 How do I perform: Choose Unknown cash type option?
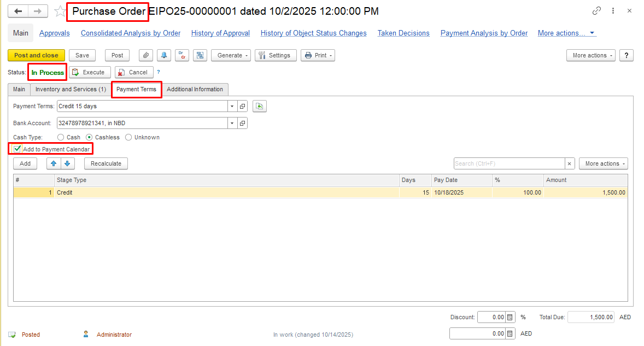coord(128,137)
